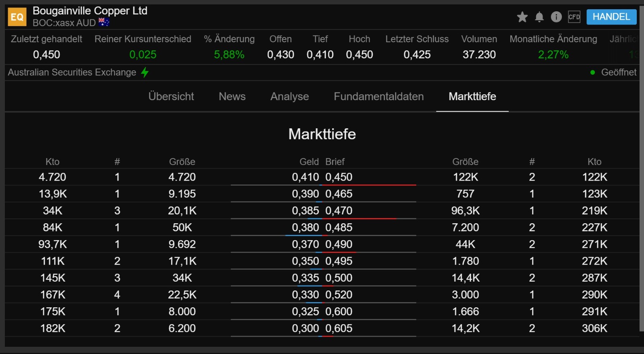Click the Geöffnet market status text
644x354 pixels.
(x=619, y=72)
